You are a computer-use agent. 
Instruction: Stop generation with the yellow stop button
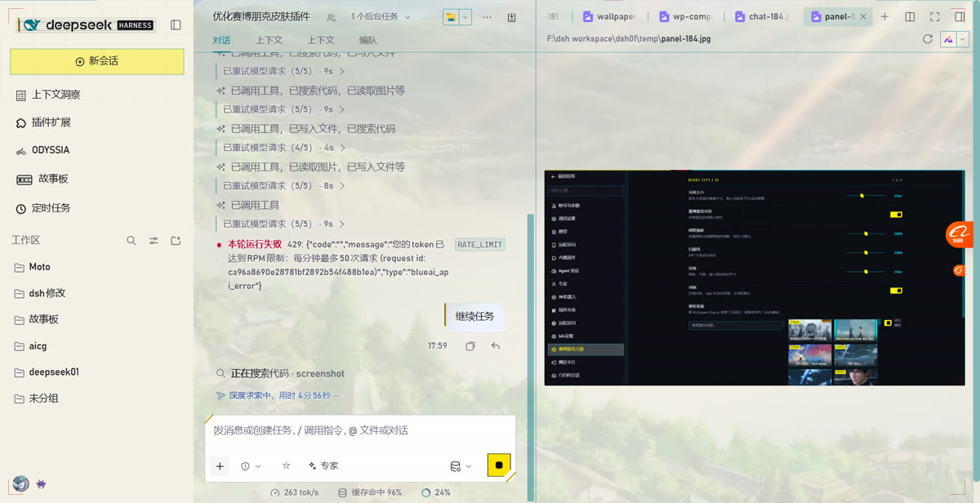(499, 465)
